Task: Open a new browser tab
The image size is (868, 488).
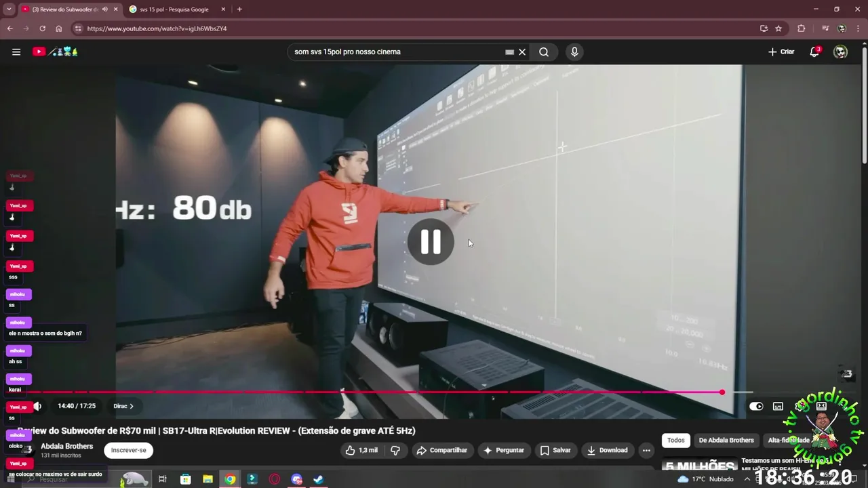Action: [239, 9]
